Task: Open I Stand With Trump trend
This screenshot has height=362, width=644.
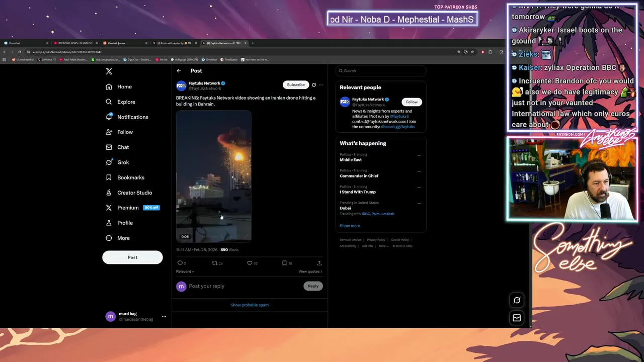Action: 358,192
